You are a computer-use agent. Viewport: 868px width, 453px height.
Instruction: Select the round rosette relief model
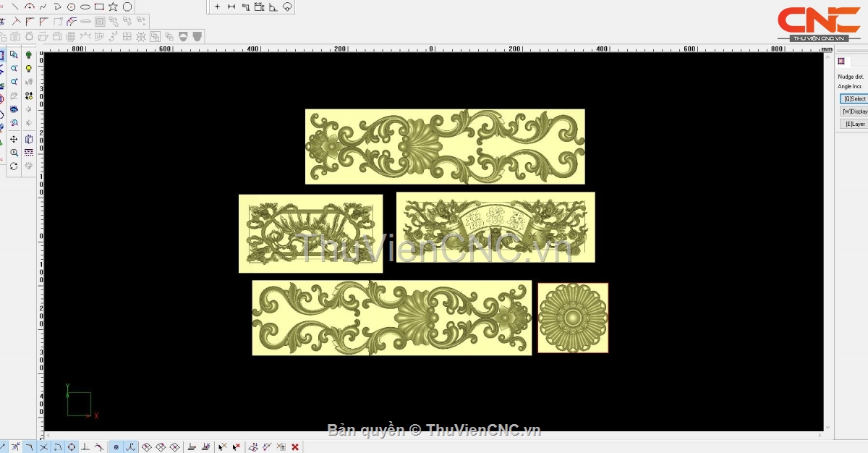pyautogui.click(x=573, y=318)
